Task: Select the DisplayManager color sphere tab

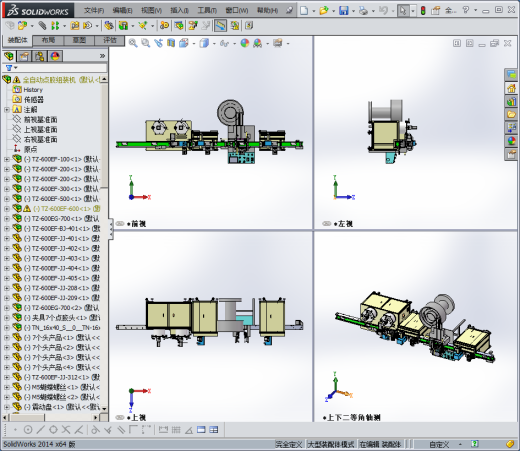Action: click(55, 56)
